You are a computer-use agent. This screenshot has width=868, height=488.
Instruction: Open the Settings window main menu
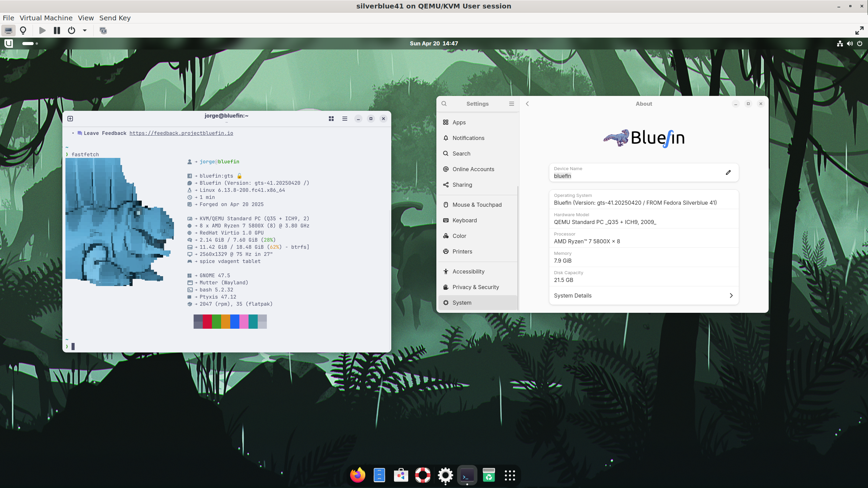511,104
